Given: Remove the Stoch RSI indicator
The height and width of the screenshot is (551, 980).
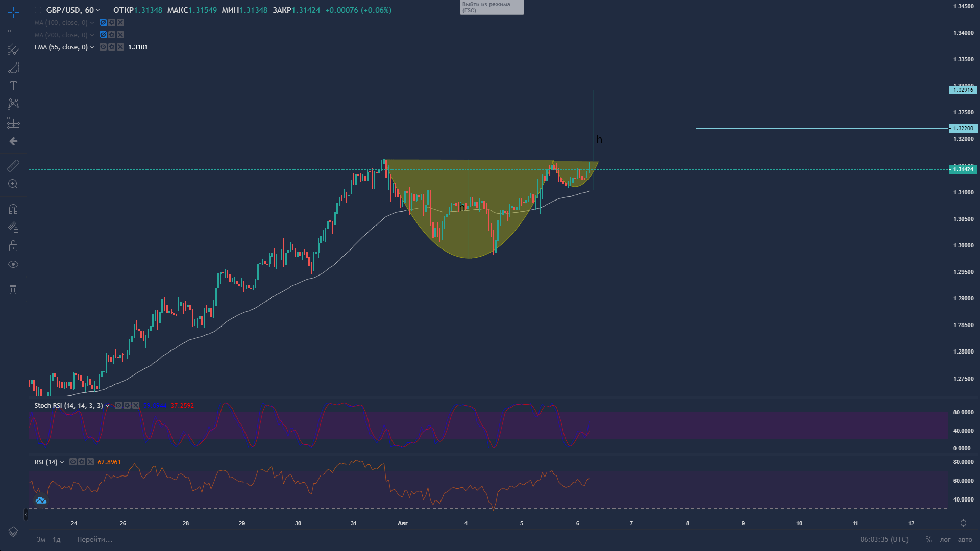Looking at the screenshot, I should pyautogui.click(x=136, y=405).
